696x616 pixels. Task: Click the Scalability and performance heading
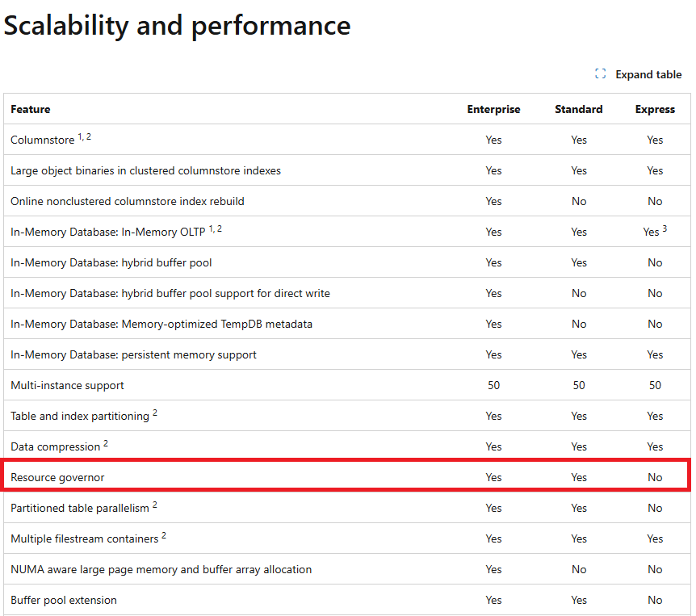(x=177, y=26)
